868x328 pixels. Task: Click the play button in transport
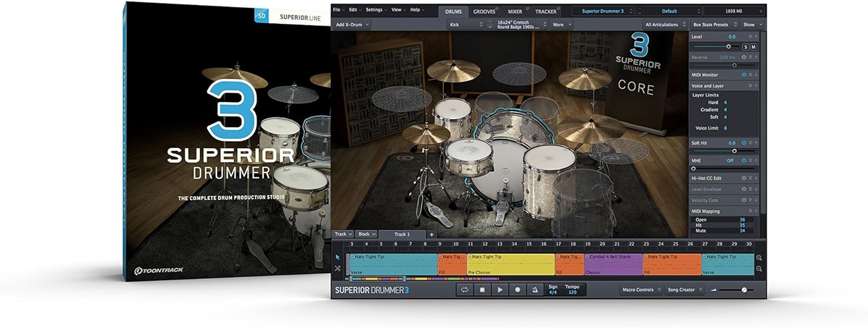pos(500,290)
